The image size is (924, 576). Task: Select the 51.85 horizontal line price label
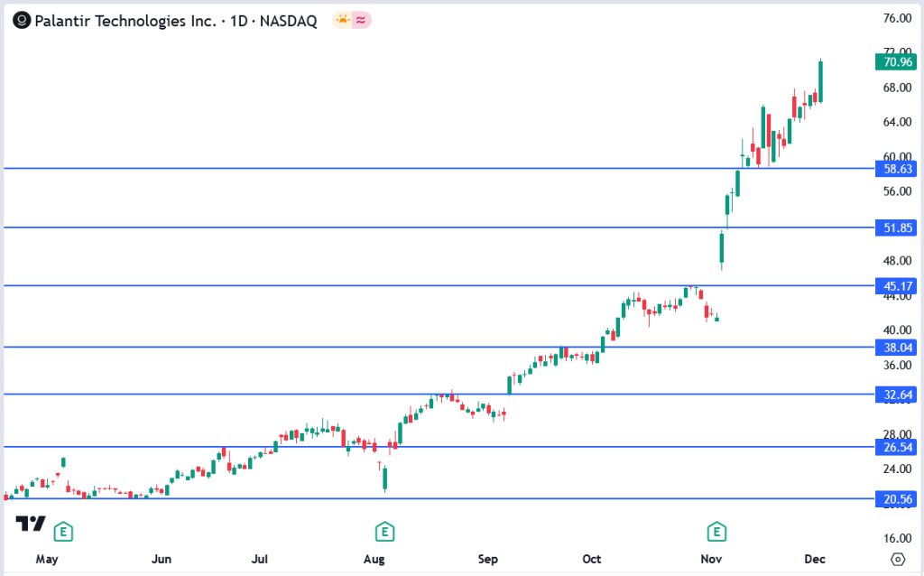tap(895, 228)
